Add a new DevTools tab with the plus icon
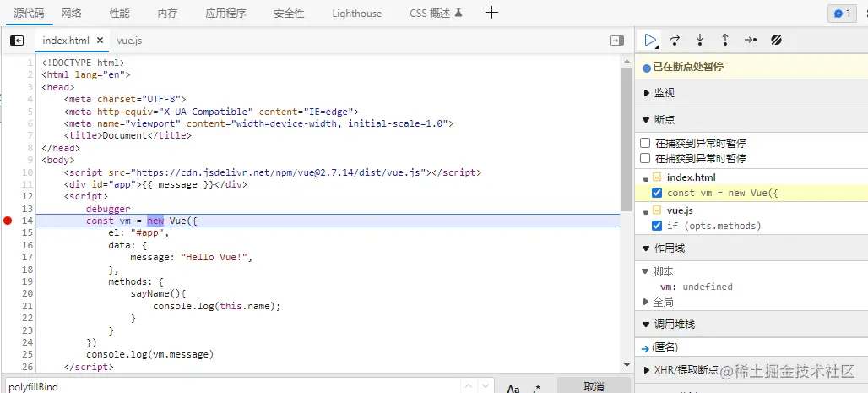The height and width of the screenshot is (393, 868). coord(491,13)
